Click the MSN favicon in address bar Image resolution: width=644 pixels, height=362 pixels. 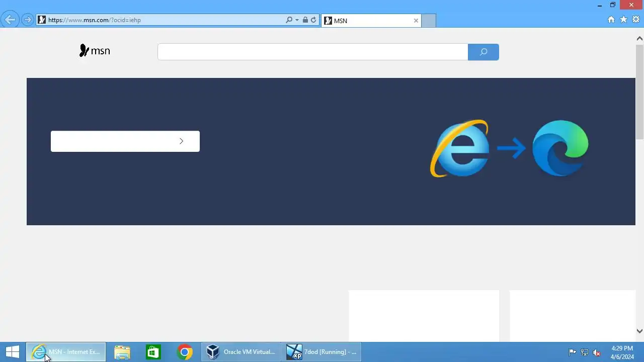(x=42, y=20)
